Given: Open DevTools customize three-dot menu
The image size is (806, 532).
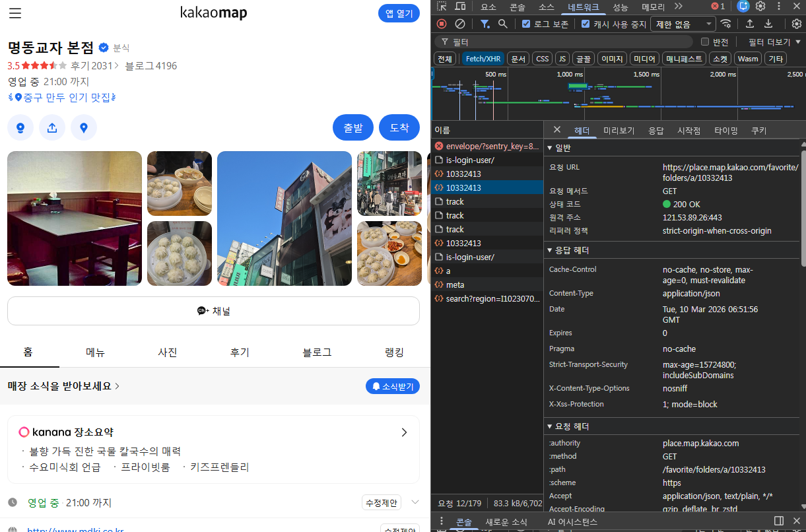Looking at the screenshot, I should tap(778, 7).
